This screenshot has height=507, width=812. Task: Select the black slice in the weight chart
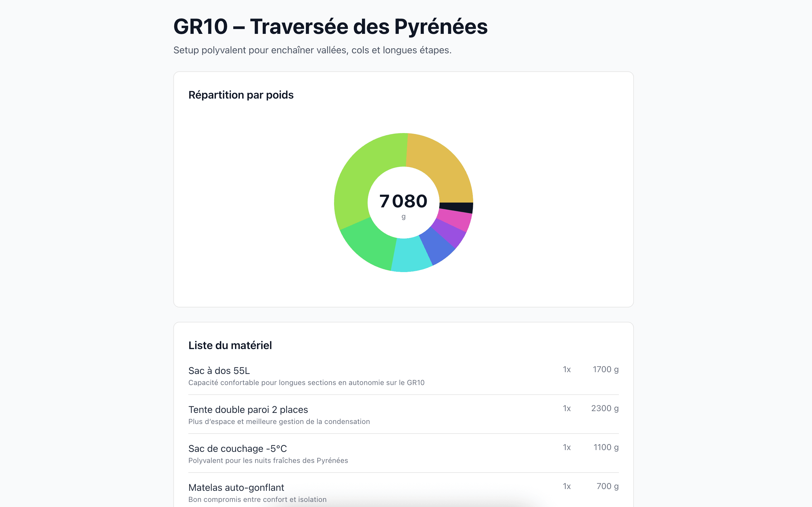point(456,207)
